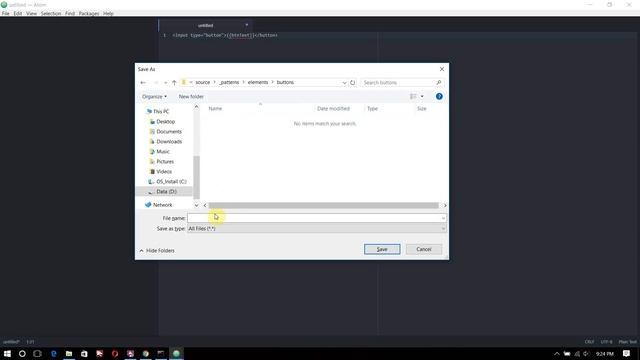This screenshot has width=640, height=360.
Task: Show hidden system tray icons
Action: 557,353
